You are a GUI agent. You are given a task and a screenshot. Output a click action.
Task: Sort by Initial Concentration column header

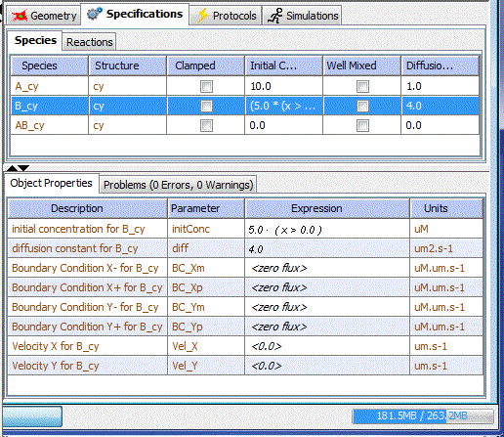283,66
